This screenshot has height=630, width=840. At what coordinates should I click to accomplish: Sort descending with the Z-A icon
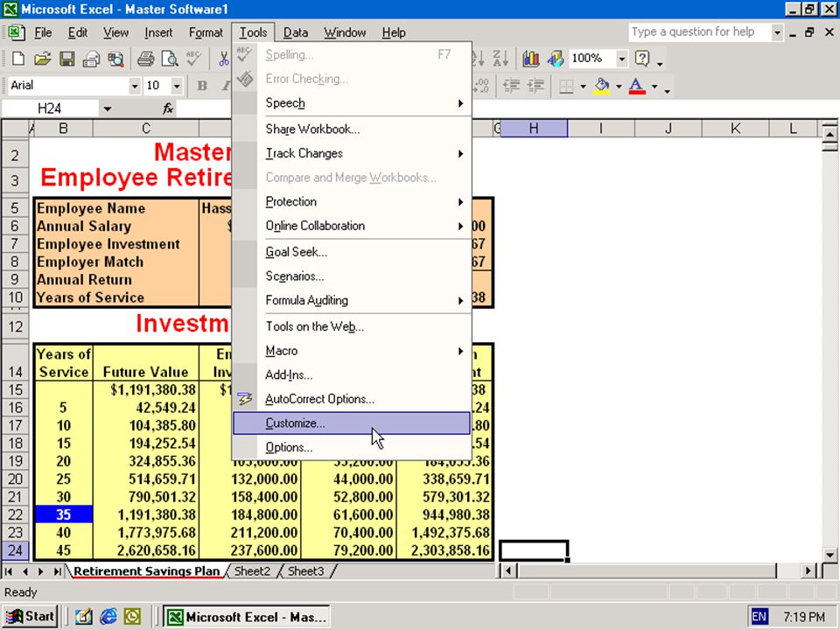coord(500,59)
